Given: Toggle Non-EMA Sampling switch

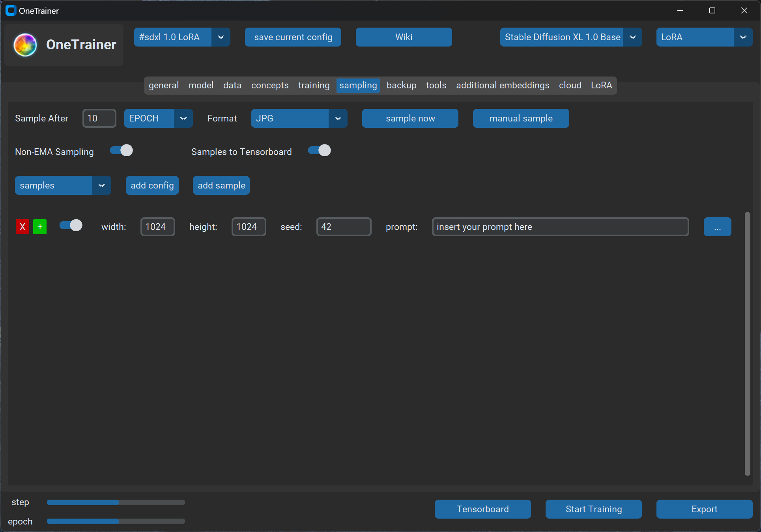Looking at the screenshot, I should 122,151.
